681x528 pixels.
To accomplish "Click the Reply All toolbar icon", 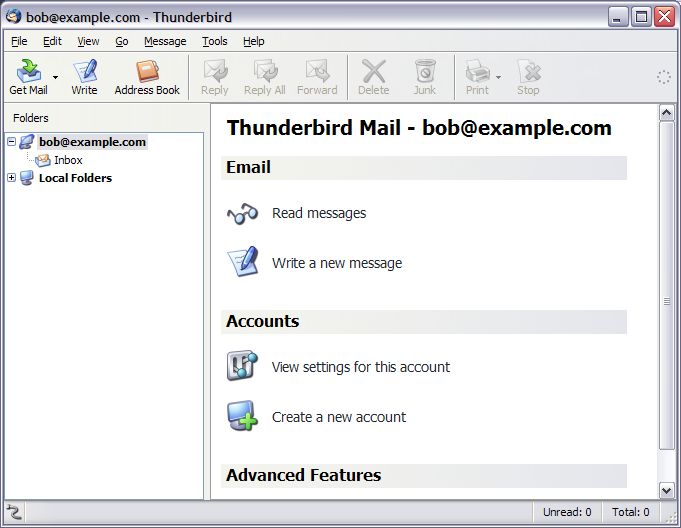I will 265,72.
